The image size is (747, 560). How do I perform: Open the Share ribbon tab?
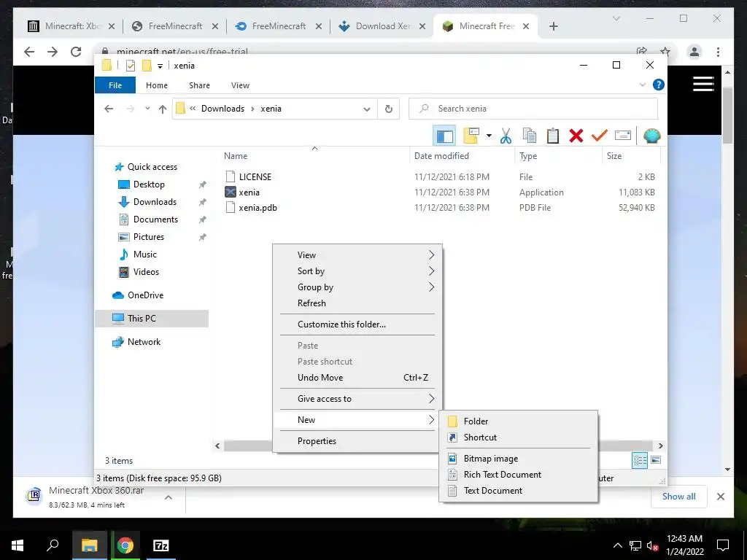point(199,85)
